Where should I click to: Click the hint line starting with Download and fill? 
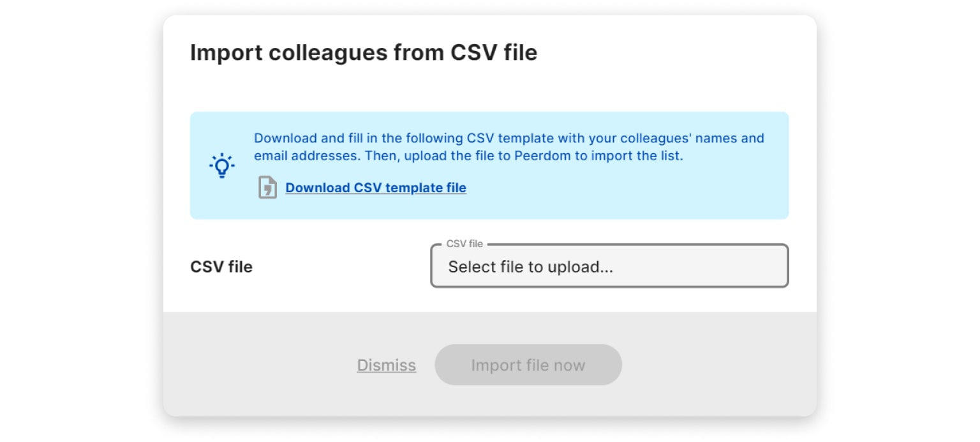pos(509,138)
